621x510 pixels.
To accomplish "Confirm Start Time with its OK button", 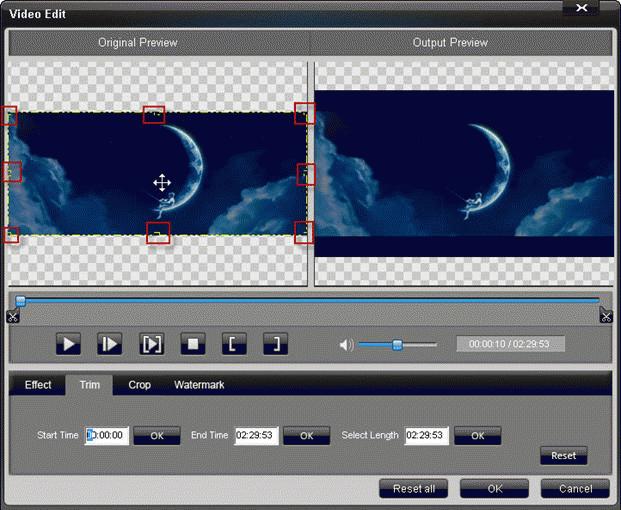I will pos(157,436).
